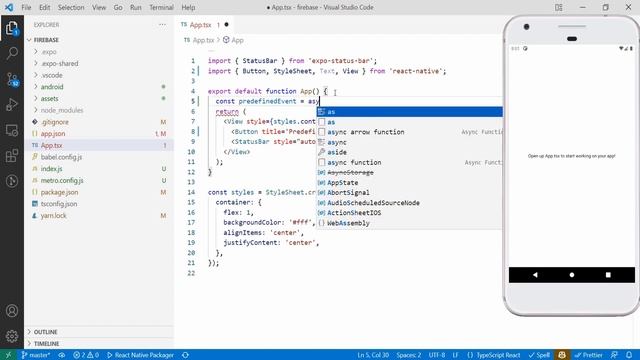Click remote window indicator in status bar
This screenshot has width=640, height=360.
(x=8, y=355)
